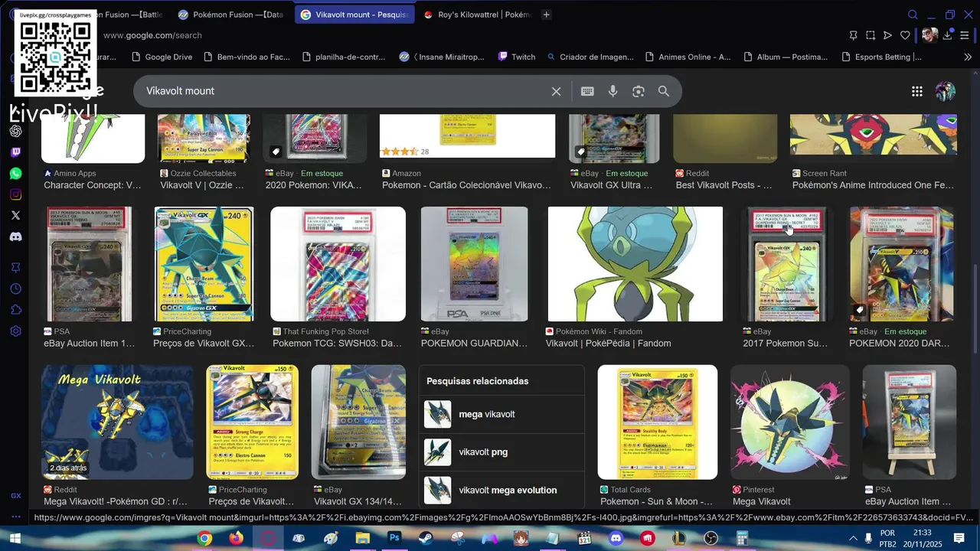Click the pin icon in the address bar
This screenshot has height=551, width=980.
853,35
